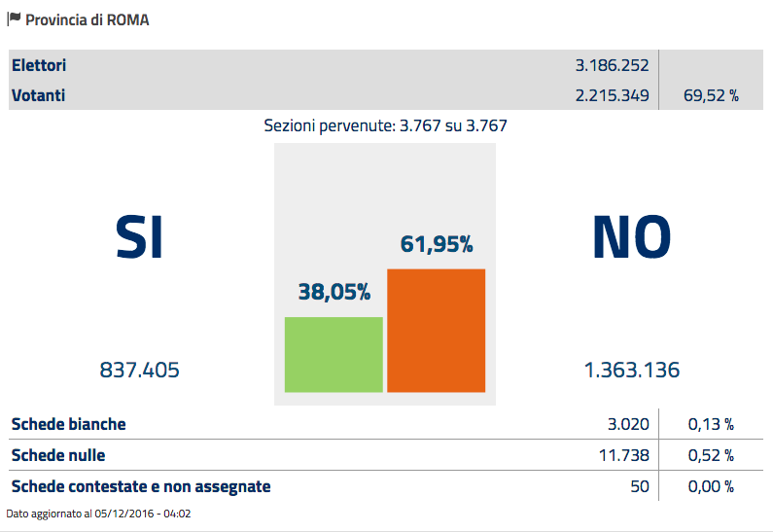Select the large SI label

click(x=139, y=237)
